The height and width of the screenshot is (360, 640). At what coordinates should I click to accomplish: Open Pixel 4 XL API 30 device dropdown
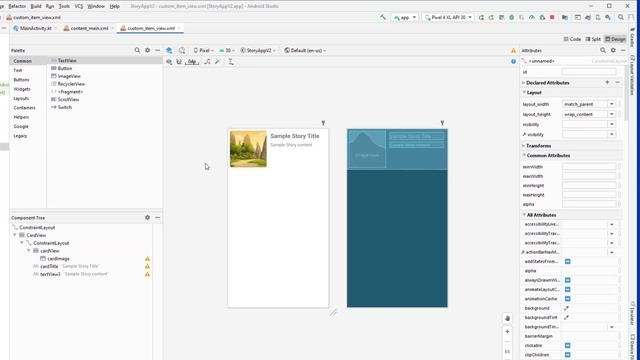pos(449,18)
